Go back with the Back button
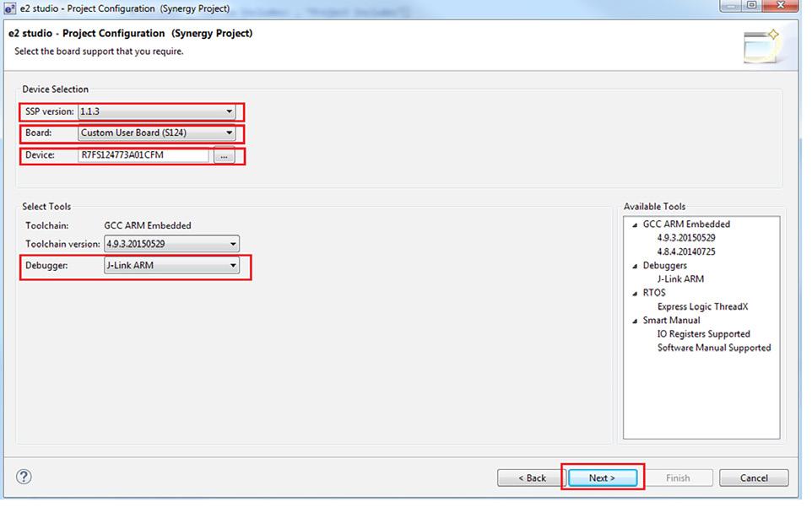 pos(532,478)
